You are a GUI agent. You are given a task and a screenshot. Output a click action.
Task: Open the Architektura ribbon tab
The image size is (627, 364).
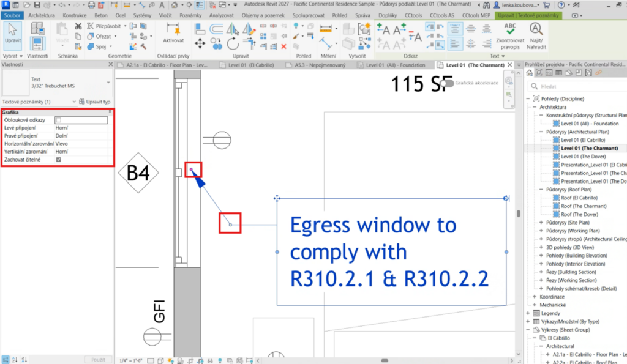coord(42,14)
